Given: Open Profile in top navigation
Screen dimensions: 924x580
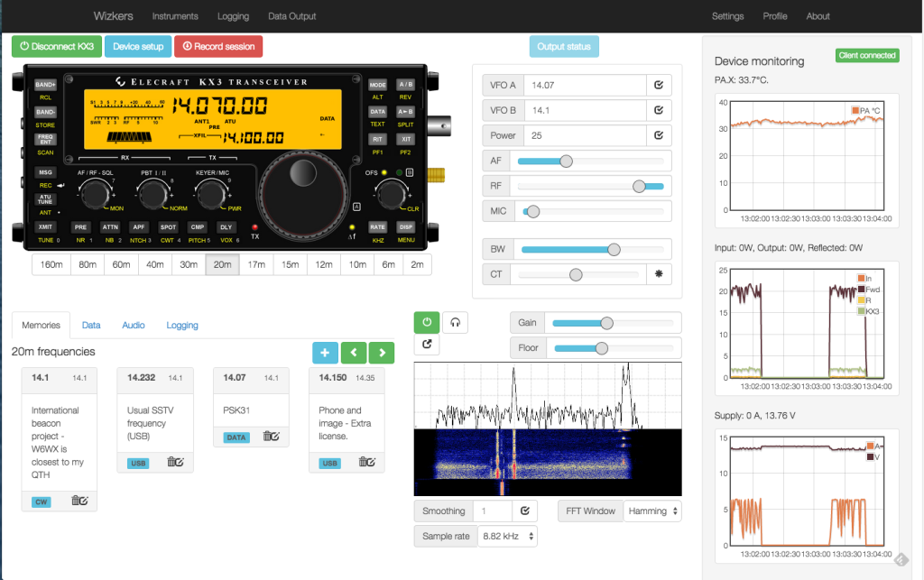Looking at the screenshot, I should 775,16.
